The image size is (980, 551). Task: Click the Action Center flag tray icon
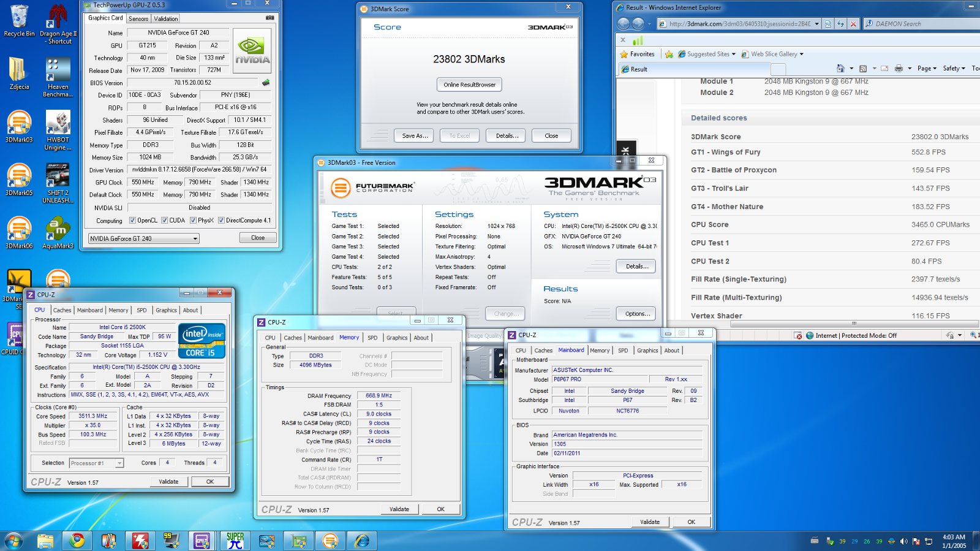916,541
